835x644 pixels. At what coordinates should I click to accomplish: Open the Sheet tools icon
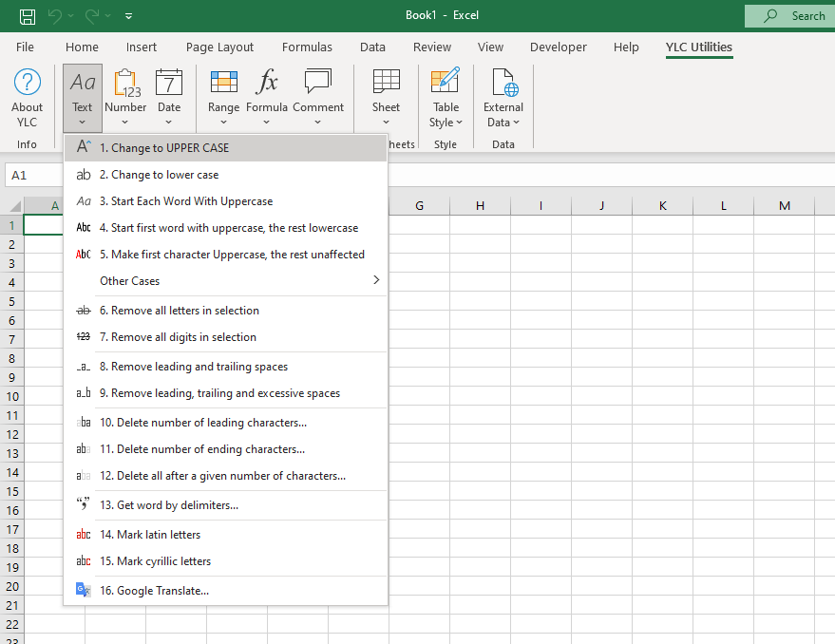tap(386, 84)
